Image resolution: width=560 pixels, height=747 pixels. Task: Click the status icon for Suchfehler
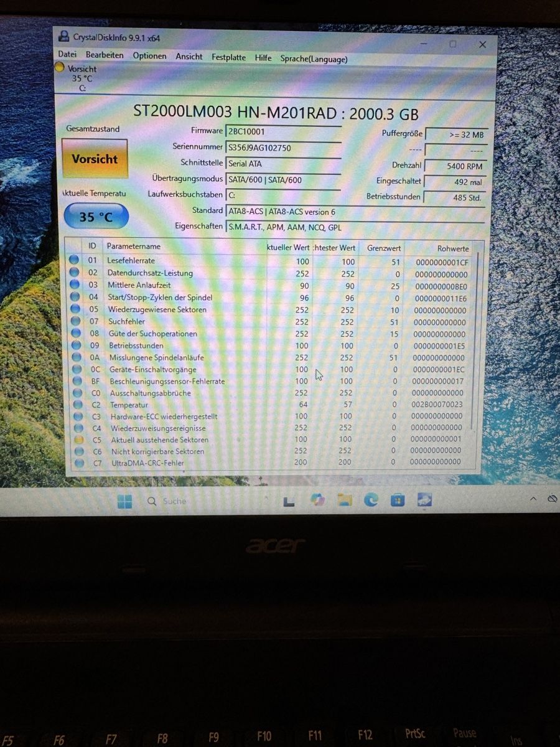[75, 321]
